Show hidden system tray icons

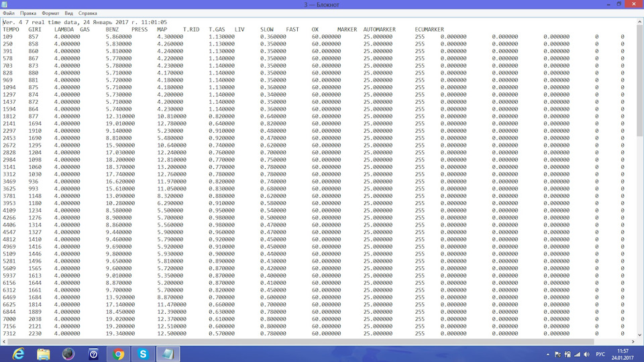[x=548, y=354]
